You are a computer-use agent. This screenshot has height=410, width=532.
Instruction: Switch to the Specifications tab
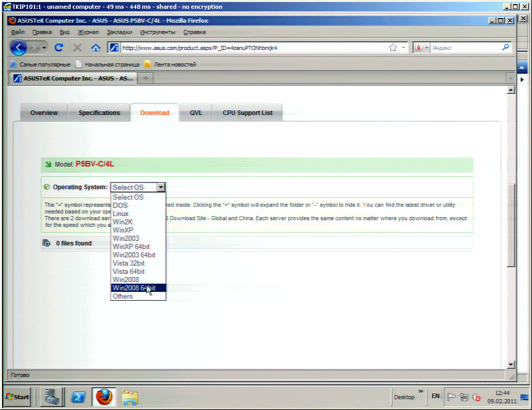pos(99,112)
